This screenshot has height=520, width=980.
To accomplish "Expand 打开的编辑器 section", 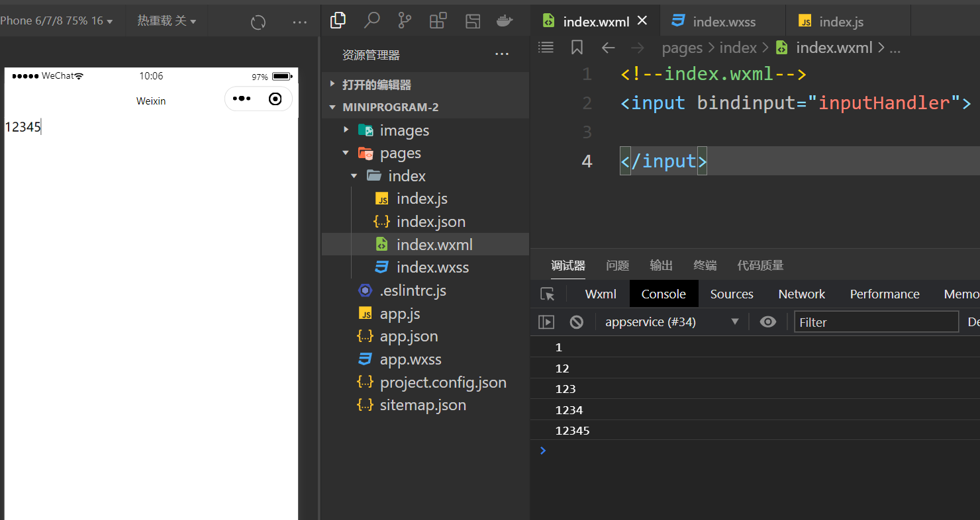I will click(425, 85).
